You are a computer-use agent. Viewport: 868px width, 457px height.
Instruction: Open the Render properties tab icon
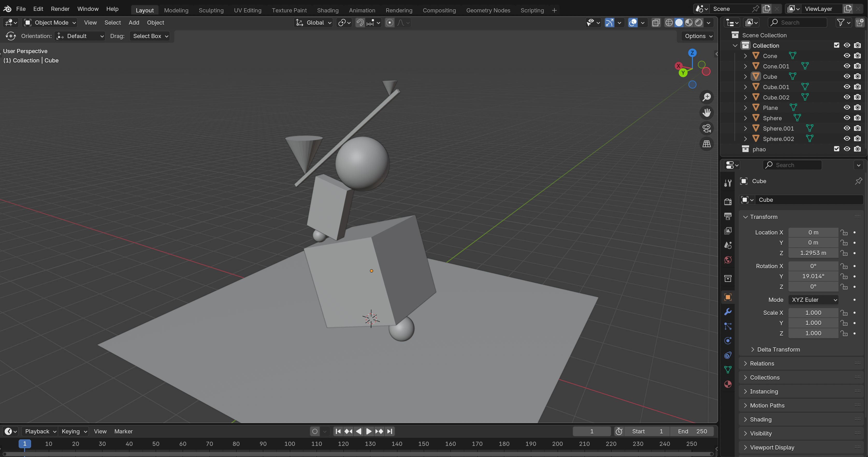(x=728, y=202)
